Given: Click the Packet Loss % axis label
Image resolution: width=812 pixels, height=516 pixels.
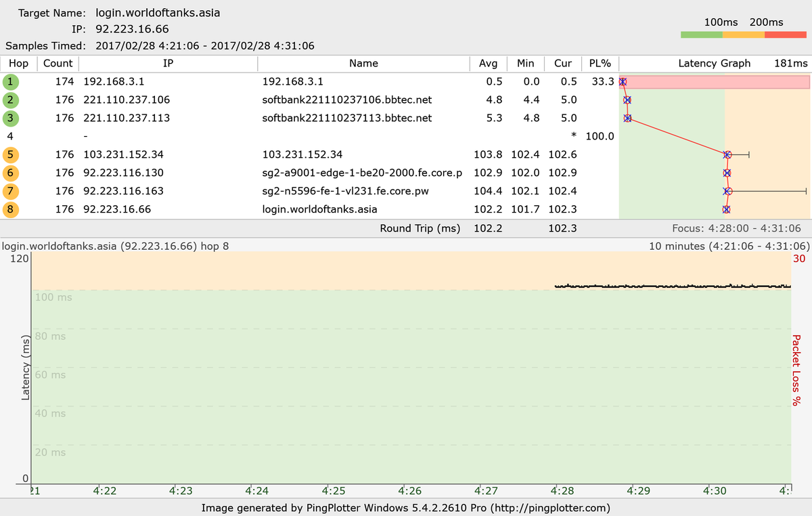Looking at the screenshot, I should [798, 370].
